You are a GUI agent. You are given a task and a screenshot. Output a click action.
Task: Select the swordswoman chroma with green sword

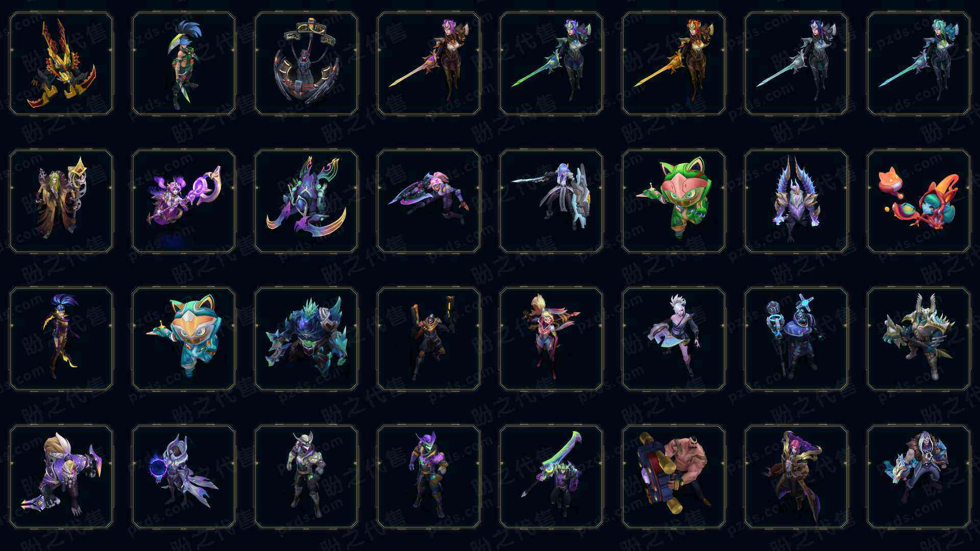tap(551, 63)
